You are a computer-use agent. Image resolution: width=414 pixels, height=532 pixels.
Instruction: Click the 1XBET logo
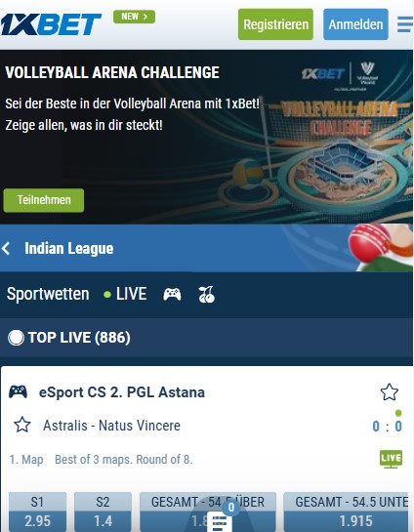[x=51, y=24]
